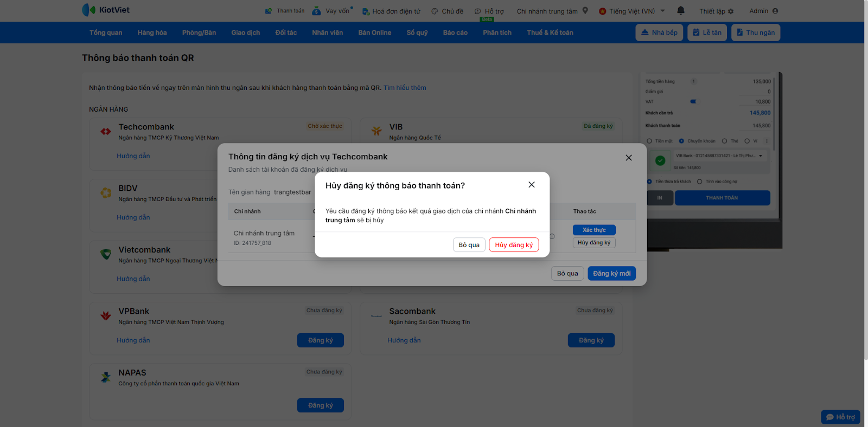Open Hướng dẫn link for VPBank
This screenshot has width=868, height=427.
(x=133, y=340)
